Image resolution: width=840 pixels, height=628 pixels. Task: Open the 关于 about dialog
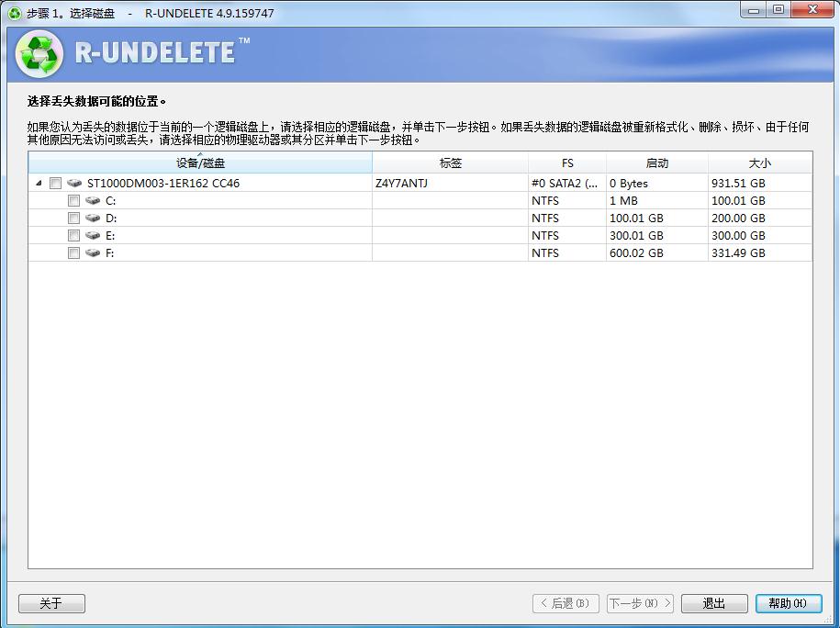click(51, 603)
